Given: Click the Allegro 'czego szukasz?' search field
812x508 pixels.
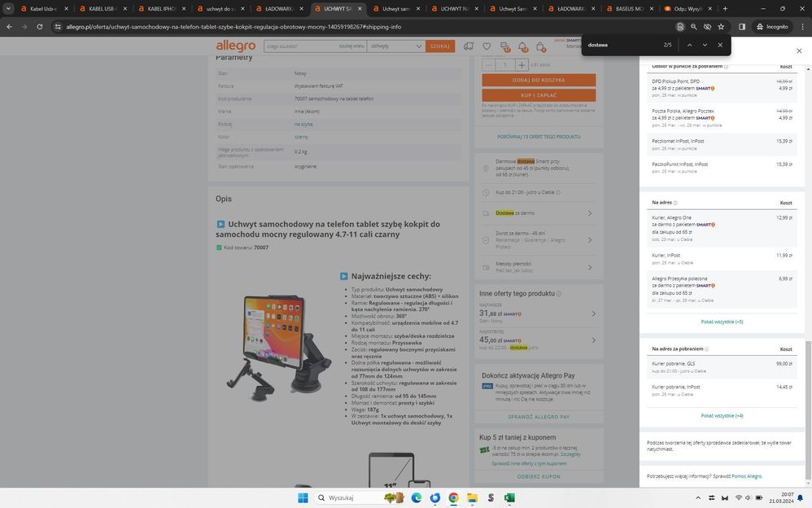Looking at the screenshot, I should pyautogui.click(x=301, y=46).
